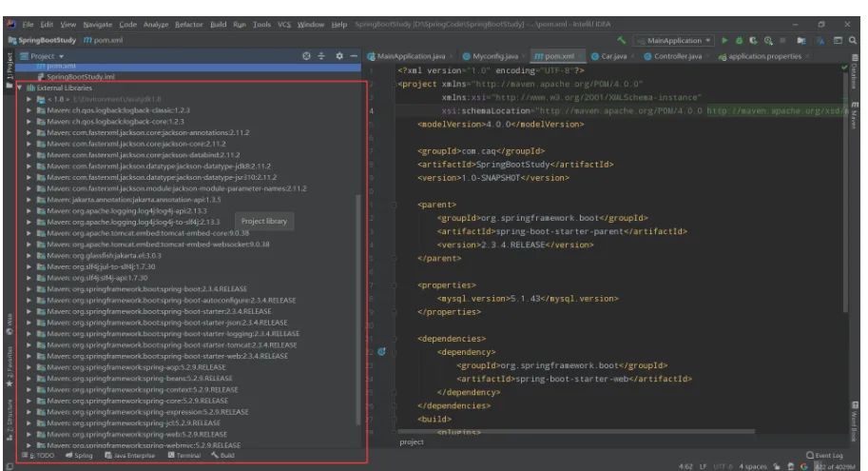Click the Project panel vertical scrollbar
868x471 pixels.
tap(358, 309)
